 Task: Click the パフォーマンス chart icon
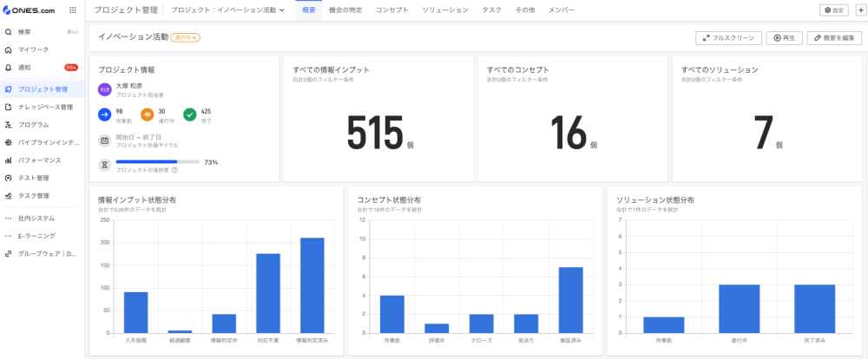(9, 160)
